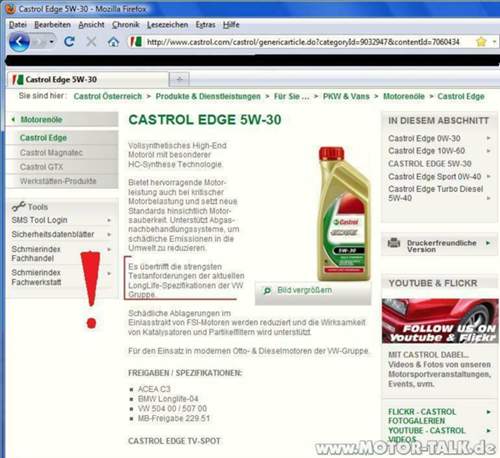500x458 pixels.
Task: Click MB-Freigabe 229.51 text
Action: pyautogui.click(x=174, y=418)
